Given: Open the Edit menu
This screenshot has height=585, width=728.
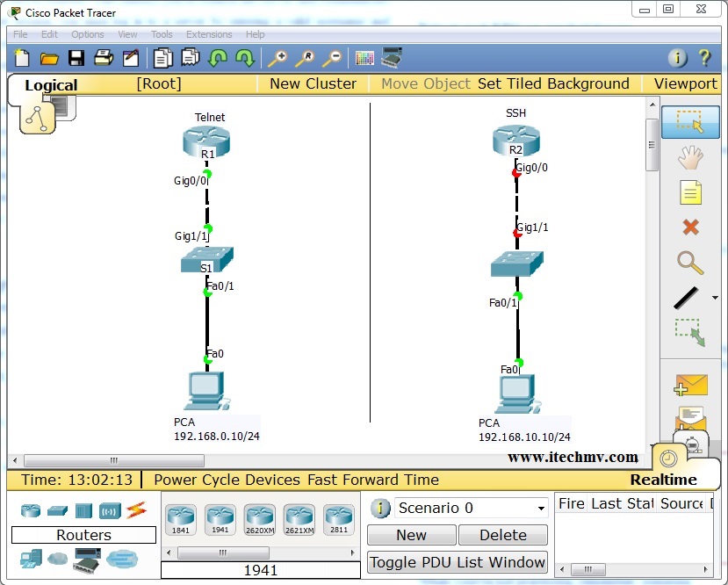Looking at the screenshot, I should click(x=49, y=34).
